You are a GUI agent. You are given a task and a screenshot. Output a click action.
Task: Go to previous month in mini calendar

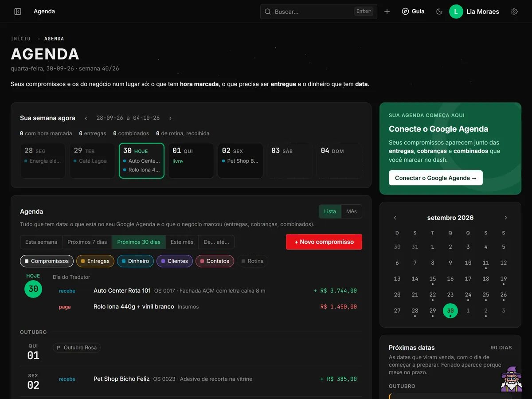tap(395, 218)
